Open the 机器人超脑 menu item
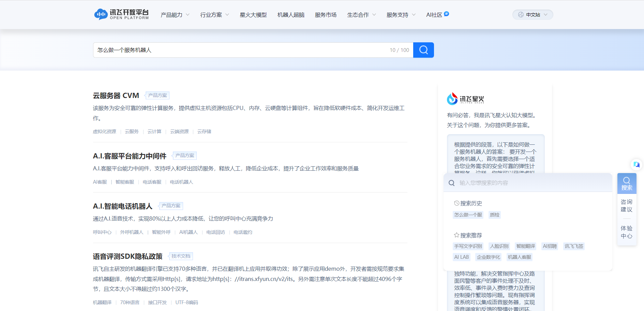This screenshot has width=644, height=311. [291, 15]
